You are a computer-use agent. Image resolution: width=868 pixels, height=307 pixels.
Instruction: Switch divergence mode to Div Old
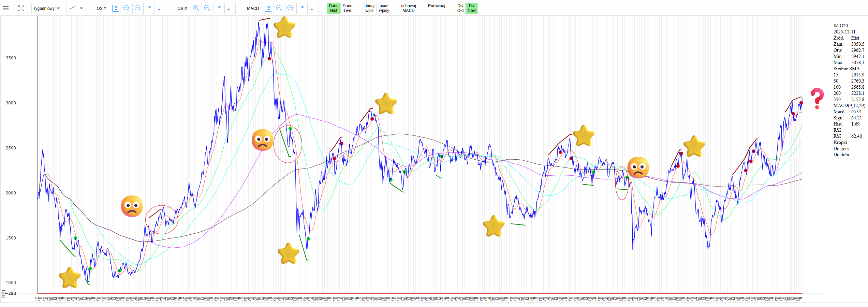[460, 8]
